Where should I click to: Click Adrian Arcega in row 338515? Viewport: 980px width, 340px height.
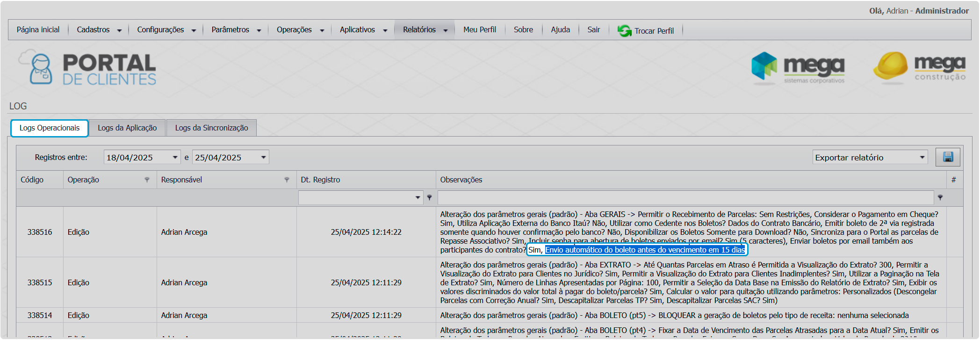pyautogui.click(x=184, y=282)
